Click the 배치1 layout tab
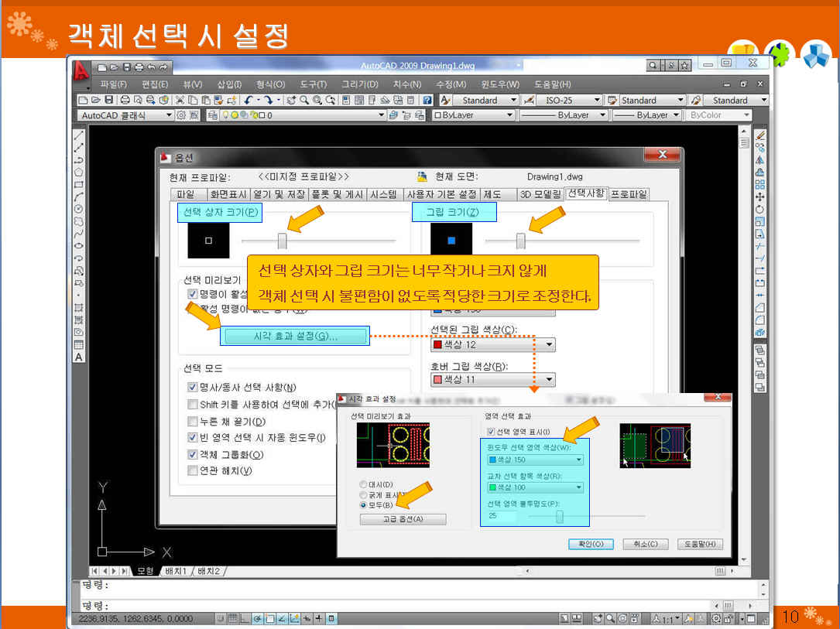This screenshot has height=629, width=840. (x=175, y=571)
